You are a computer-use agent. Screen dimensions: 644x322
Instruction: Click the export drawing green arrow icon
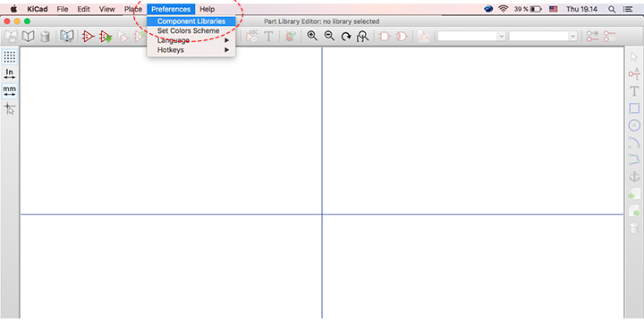click(634, 211)
